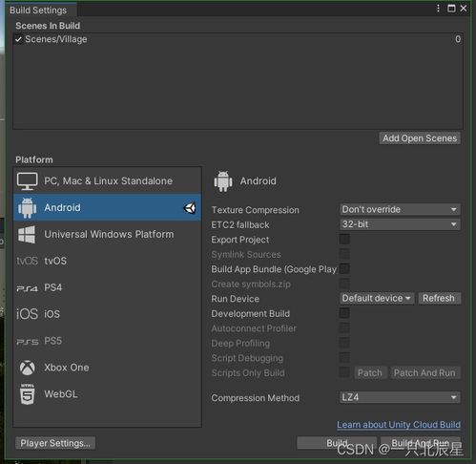Viewport: 476px width, 464px height.
Task: Enable Export Project checkbox
Action: [344, 240]
